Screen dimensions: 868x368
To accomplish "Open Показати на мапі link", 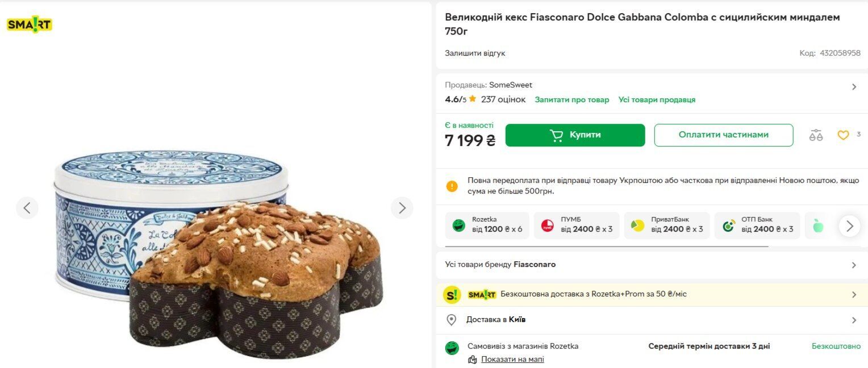I will coord(512,359).
